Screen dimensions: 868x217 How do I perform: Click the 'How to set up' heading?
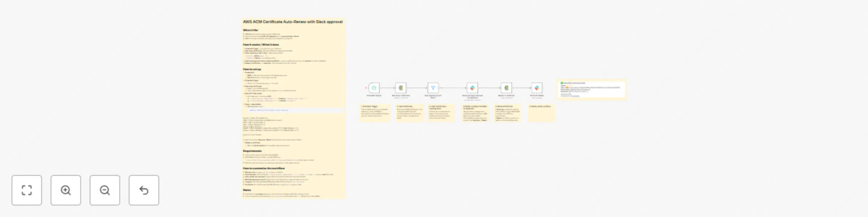pyautogui.click(x=252, y=69)
